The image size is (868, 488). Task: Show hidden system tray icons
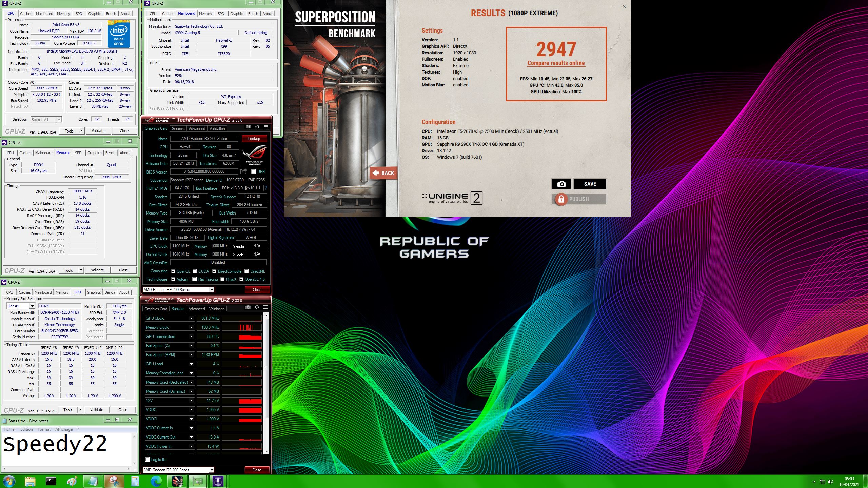[x=814, y=482]
